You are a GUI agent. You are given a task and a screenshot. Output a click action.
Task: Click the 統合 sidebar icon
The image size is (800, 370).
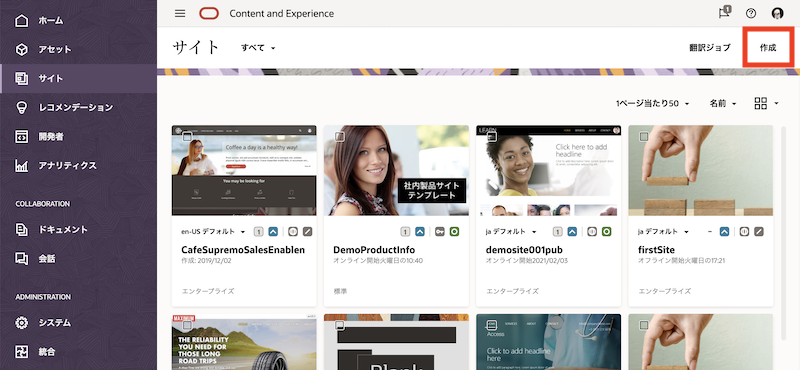coord(22,352)
